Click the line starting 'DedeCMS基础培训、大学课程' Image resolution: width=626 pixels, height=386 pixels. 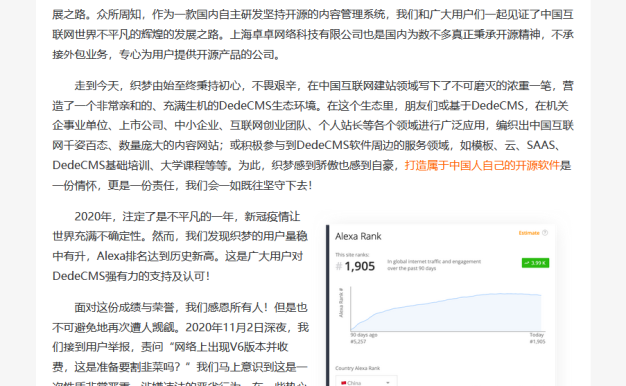(313, 165)
